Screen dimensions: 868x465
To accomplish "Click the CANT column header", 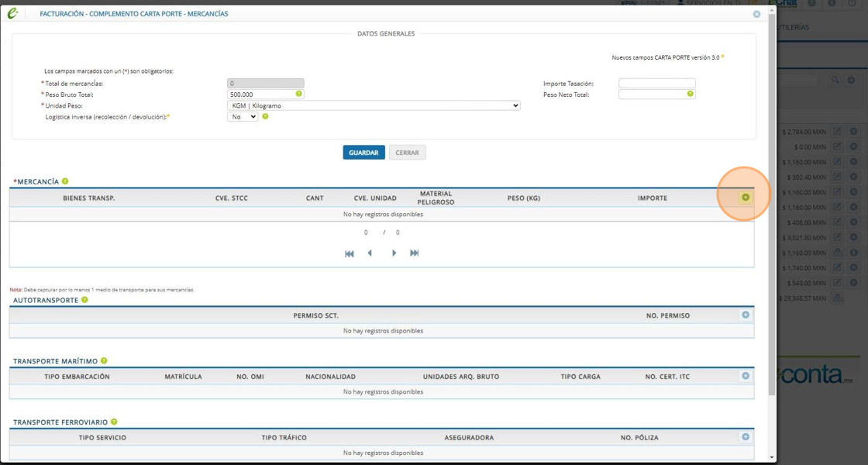I will tap(315, 198).
